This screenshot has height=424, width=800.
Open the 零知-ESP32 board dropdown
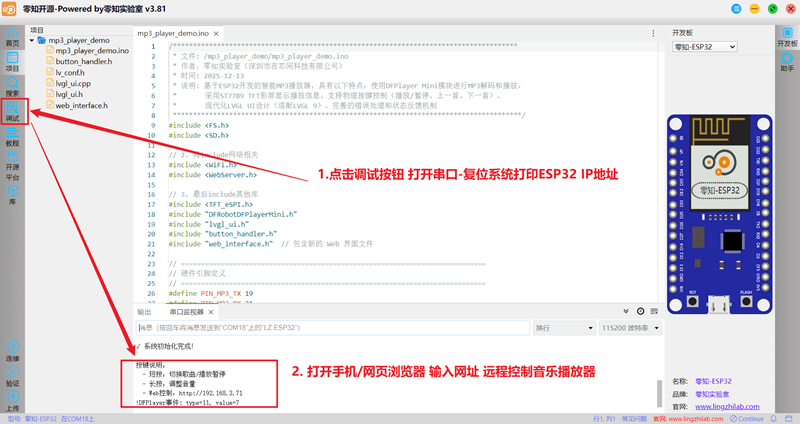coord(705,47)
